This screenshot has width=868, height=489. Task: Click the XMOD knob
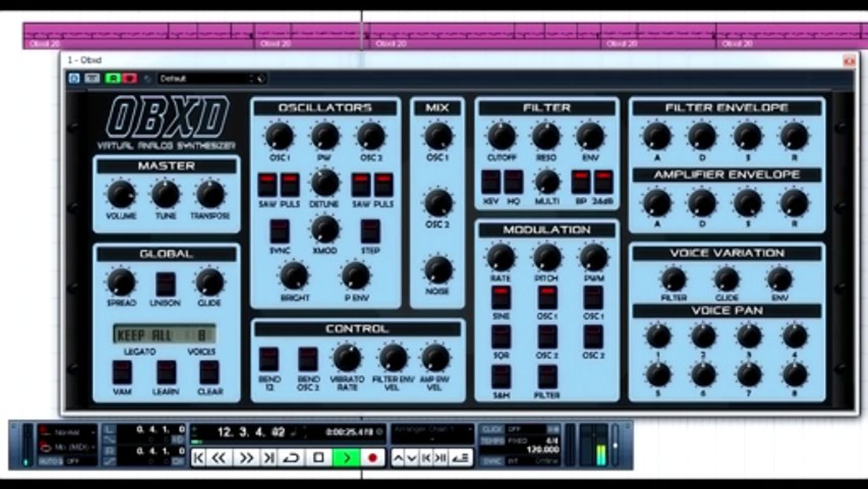(x=325, y=230)
